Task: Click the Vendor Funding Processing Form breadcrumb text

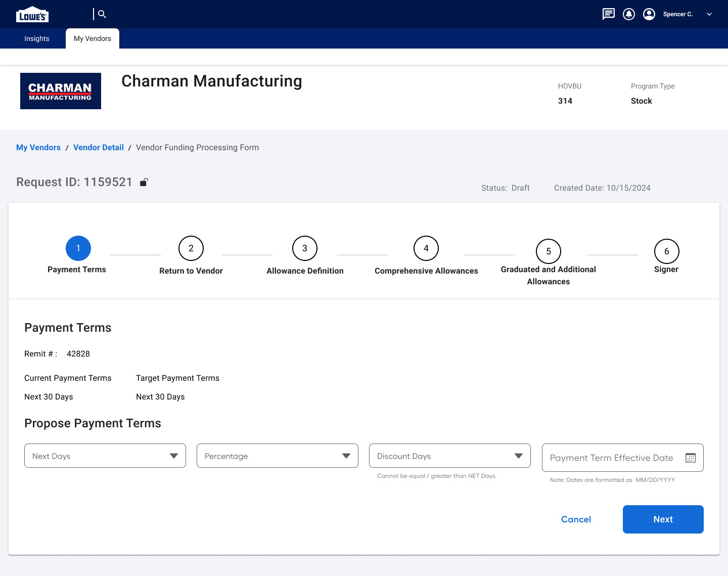Action: (198, 148)
